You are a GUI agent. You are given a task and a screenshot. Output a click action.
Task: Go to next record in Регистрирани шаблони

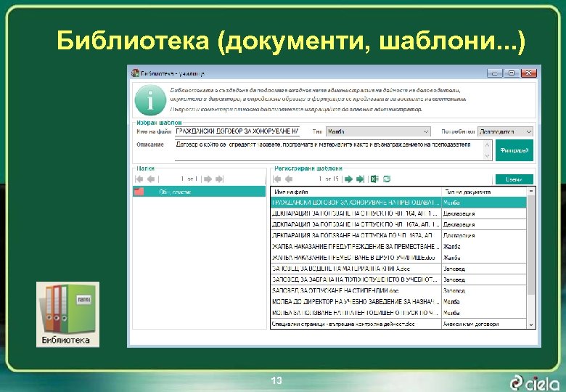tap(348, 179)
